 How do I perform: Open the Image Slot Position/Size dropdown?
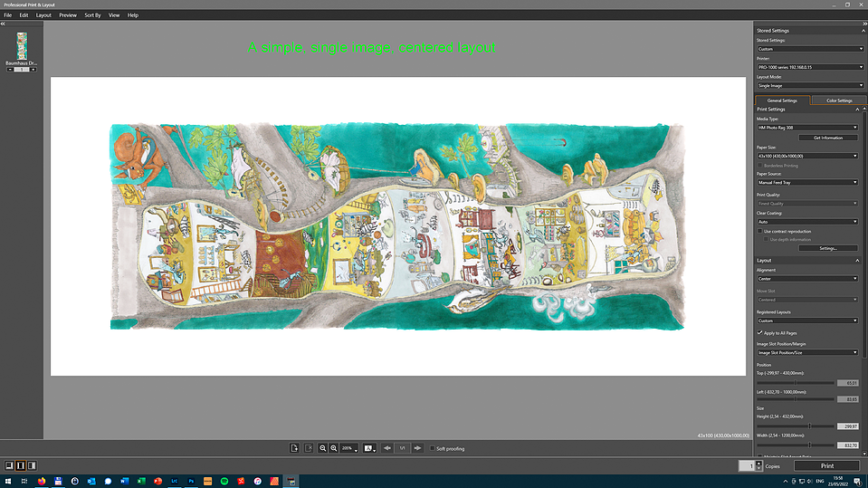(x=807, y=352)
